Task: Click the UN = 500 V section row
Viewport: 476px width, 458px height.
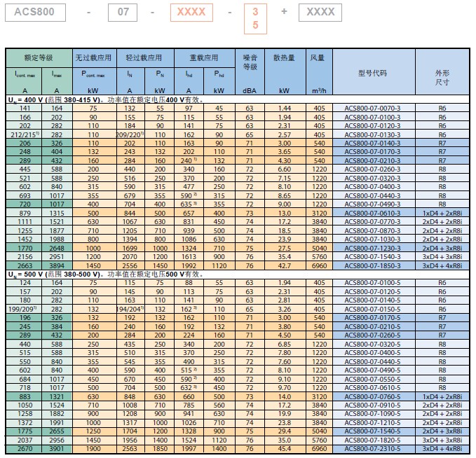Action: click(x=238, y=275)
